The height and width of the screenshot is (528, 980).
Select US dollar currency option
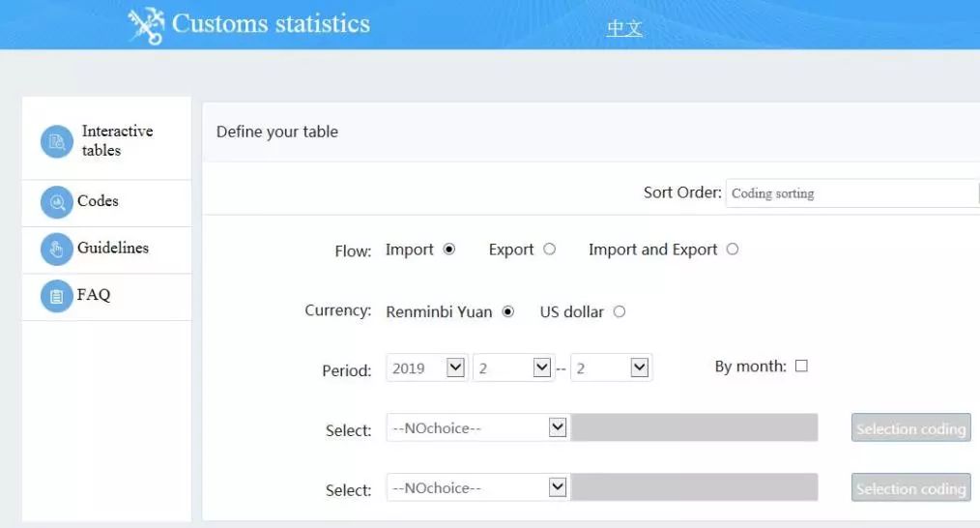tap(620, 311)
